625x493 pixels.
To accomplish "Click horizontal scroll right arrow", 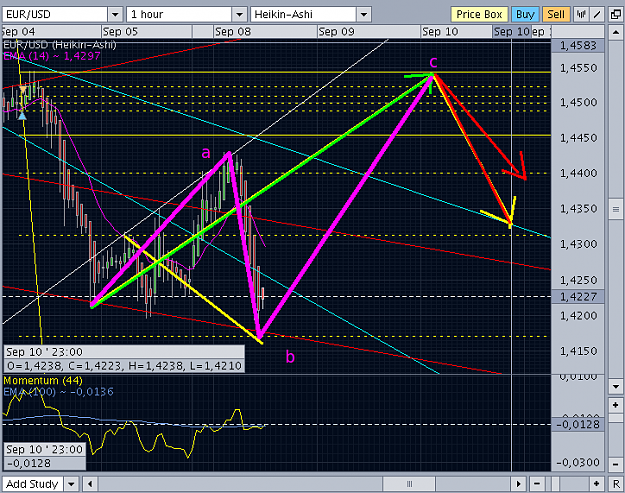I will pyautogui.click(x=518, y=484).
